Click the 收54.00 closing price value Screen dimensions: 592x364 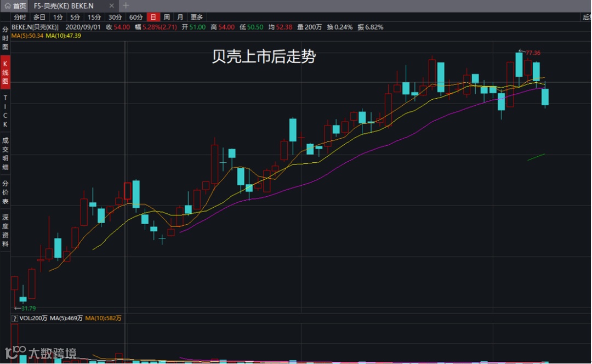(118, 27)
